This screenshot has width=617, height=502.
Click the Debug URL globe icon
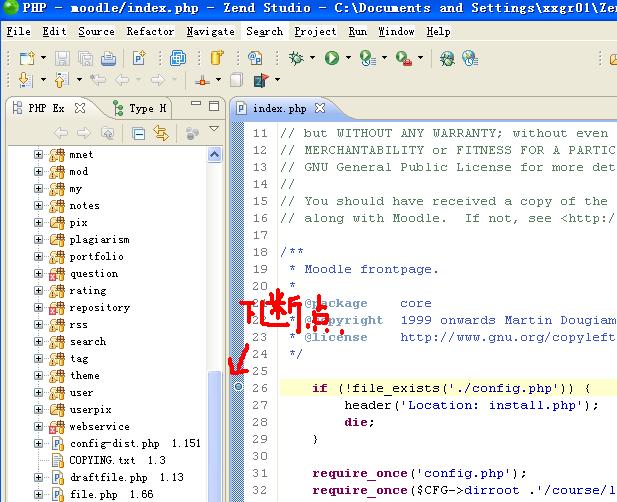447,59
